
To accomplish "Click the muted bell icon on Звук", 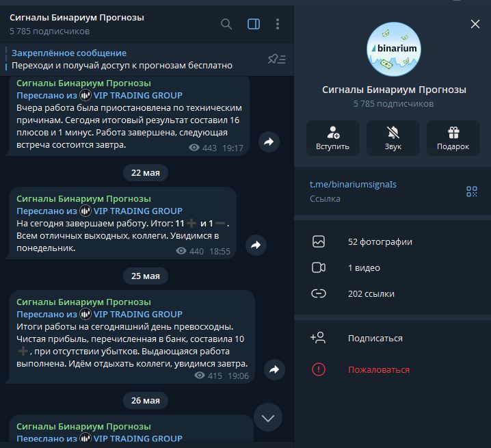I will tap(393, 132).
